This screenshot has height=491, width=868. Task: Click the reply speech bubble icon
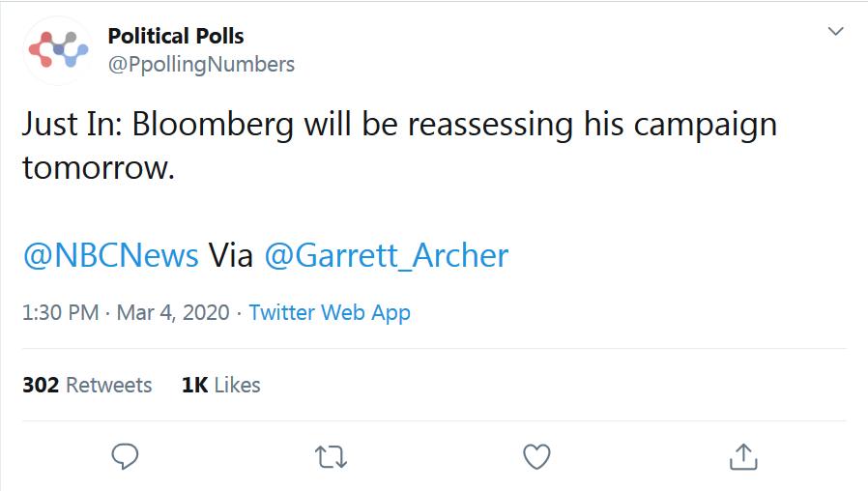coord(125,456)
